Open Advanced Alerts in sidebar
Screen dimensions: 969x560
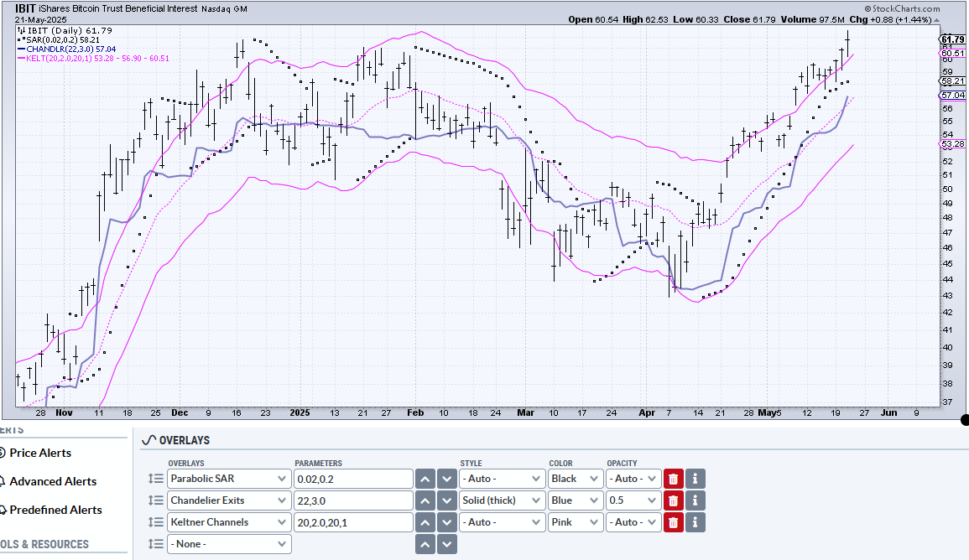tap(53, 481)
